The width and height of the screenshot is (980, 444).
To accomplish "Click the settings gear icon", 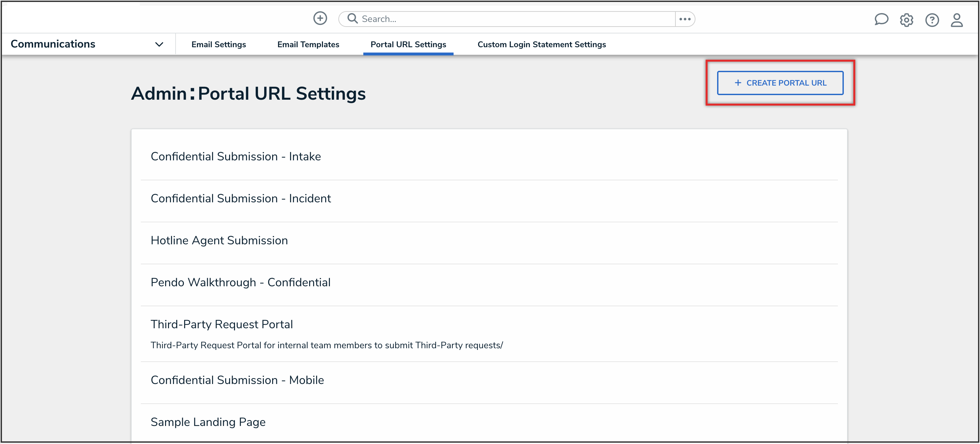I will click(906, 20).
